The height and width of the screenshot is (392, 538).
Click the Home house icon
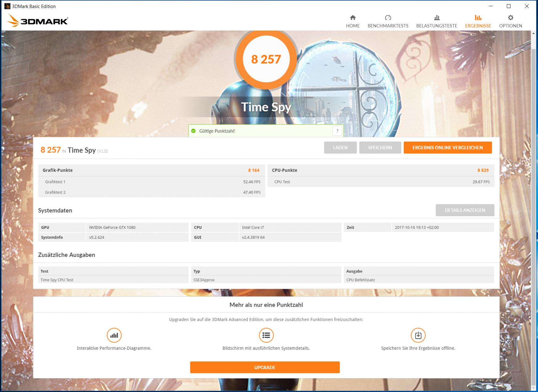click(x=353, y=18)
